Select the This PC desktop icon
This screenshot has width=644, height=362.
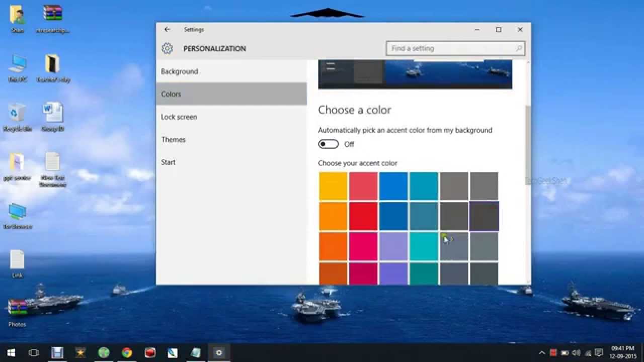[x=18, y=68]
